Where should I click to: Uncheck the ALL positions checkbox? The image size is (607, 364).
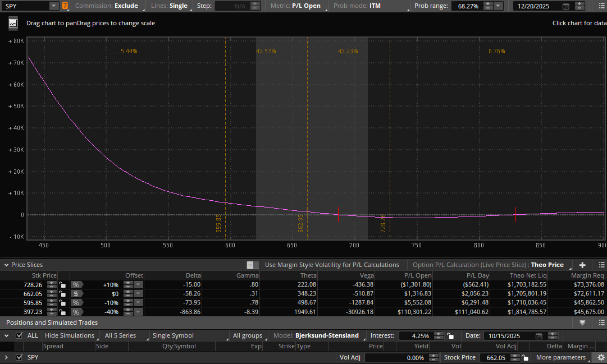tap(19, 335)
